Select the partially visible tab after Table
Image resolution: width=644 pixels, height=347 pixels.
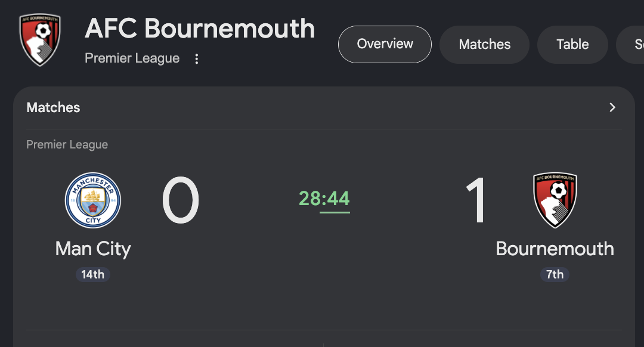(631, 44)
